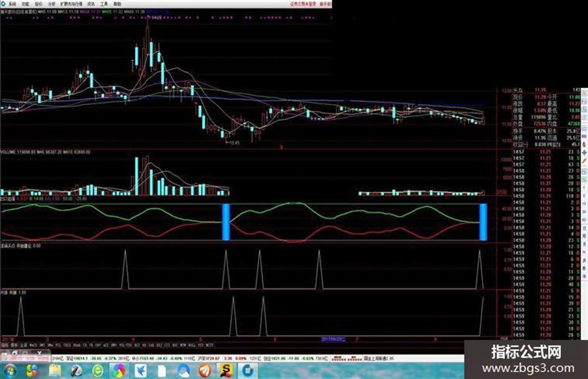Click the 2017/09/20 date label on time axis

click(333, 339)
